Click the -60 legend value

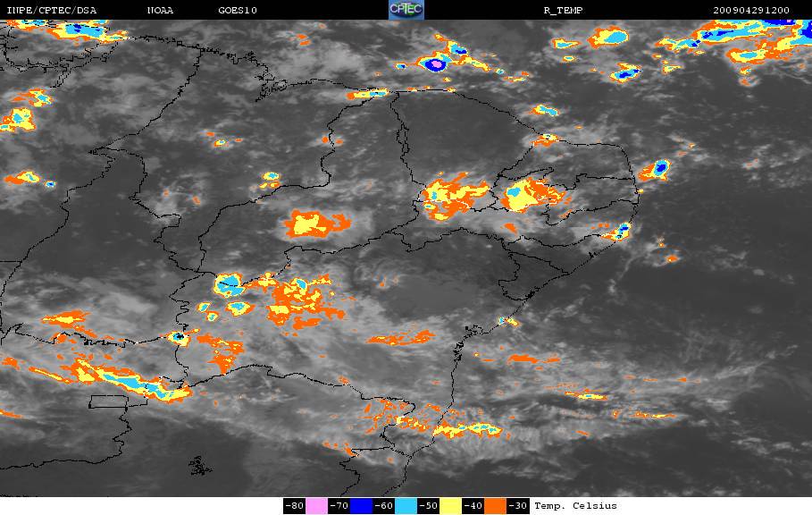point(384,506)
